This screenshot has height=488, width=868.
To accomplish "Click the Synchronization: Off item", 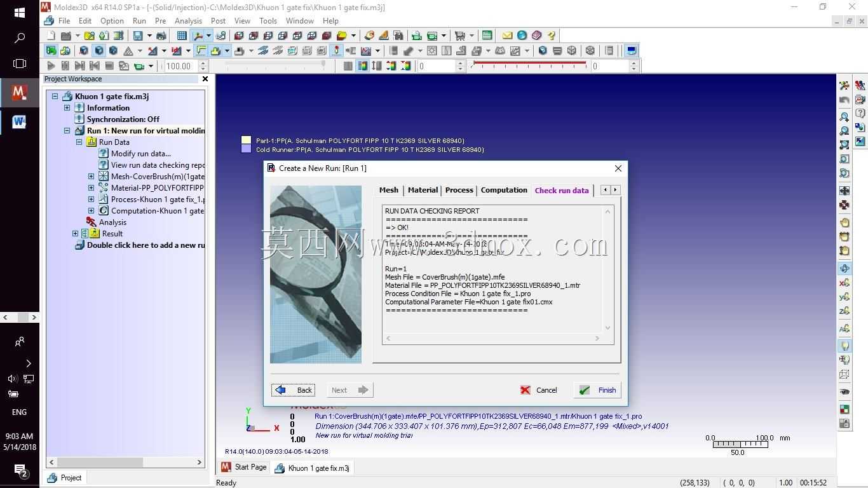I will (123, 119).
